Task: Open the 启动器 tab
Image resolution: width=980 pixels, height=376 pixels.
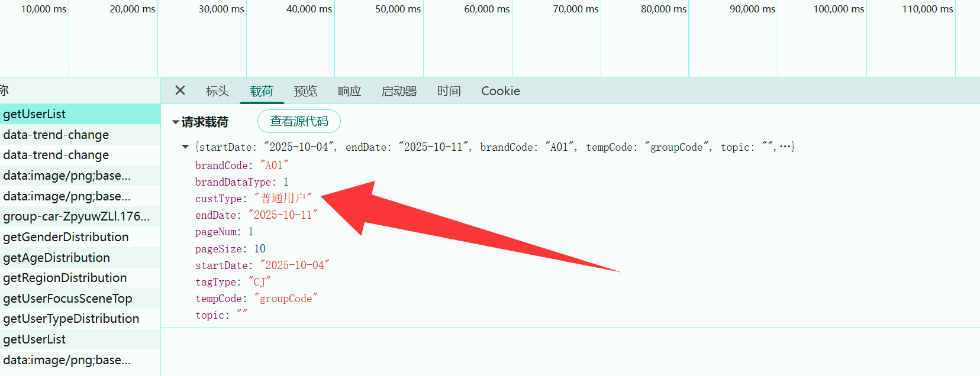Action: tap(399, 91)
